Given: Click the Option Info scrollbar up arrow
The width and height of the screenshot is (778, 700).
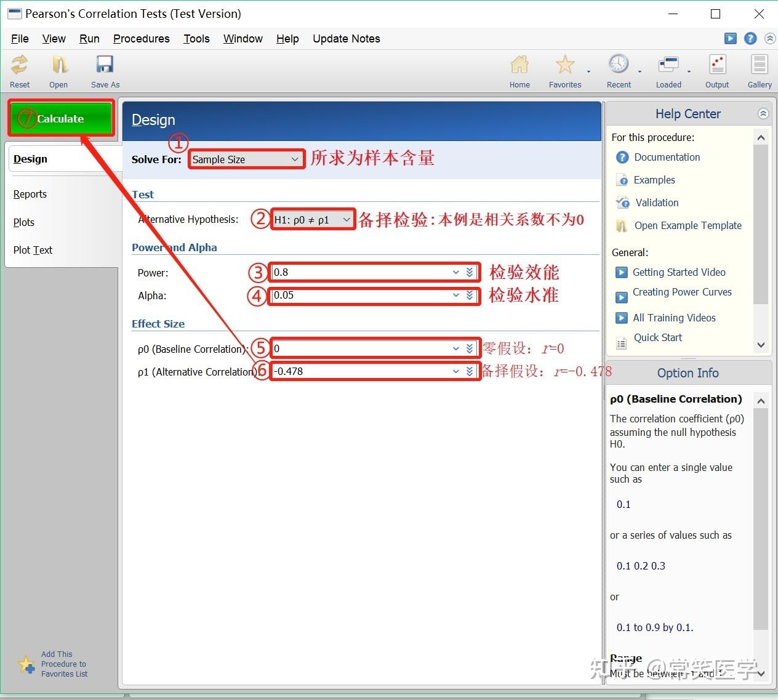Looking at the screenshot, I should 761,401.
